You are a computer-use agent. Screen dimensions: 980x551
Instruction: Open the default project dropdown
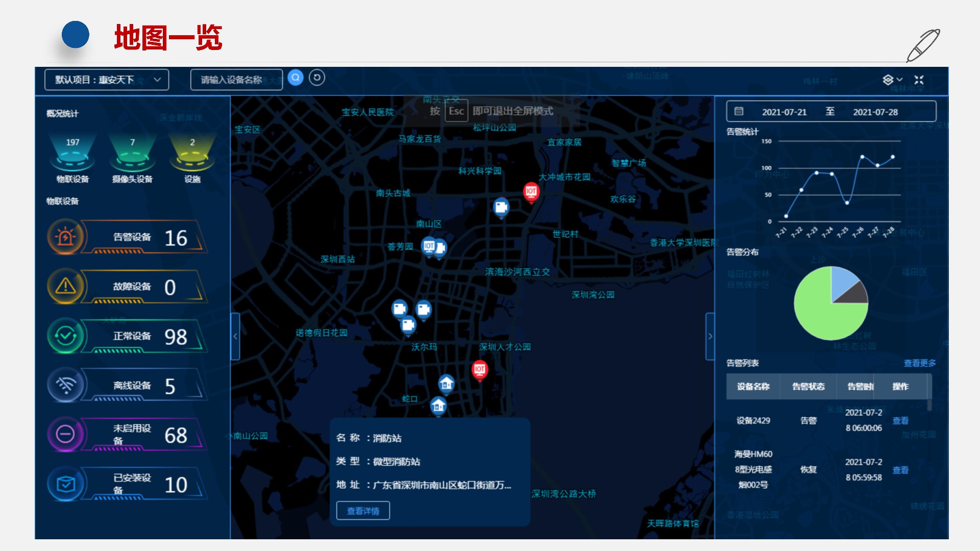107,80
